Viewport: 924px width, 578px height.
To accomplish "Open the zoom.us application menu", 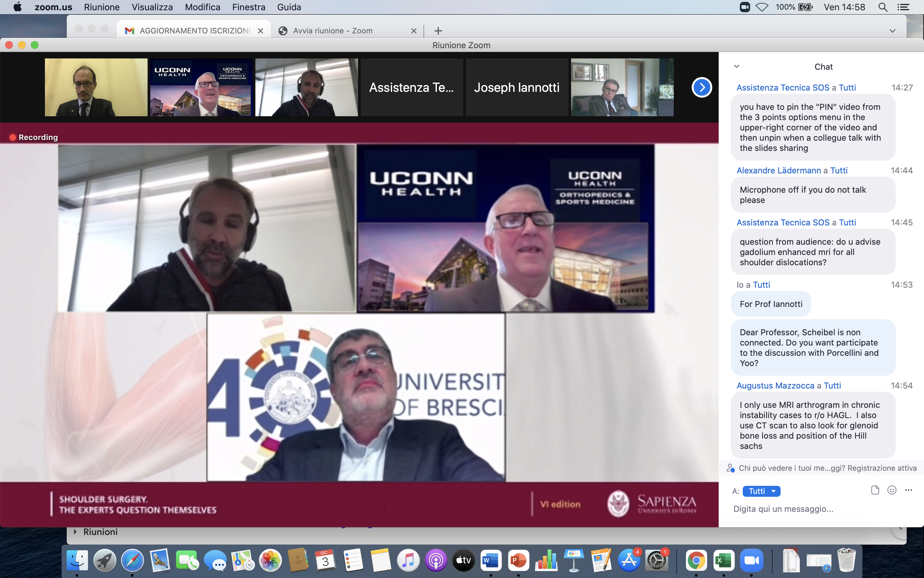I will pyautogui.click(x=53, y=7).
